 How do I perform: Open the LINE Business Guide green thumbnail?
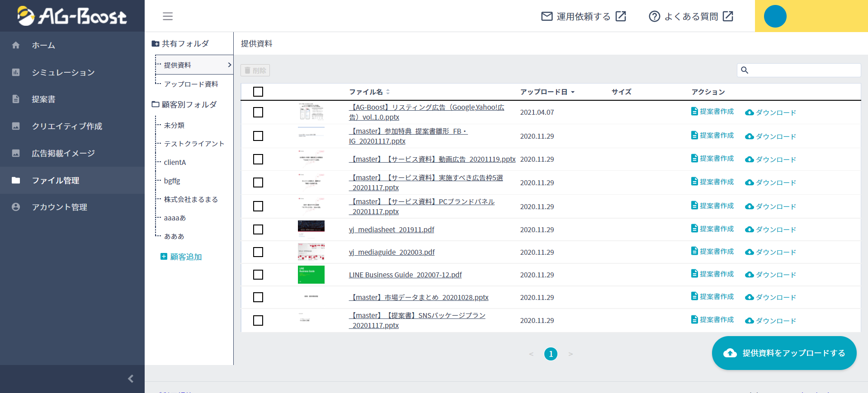tap(311, 275)
